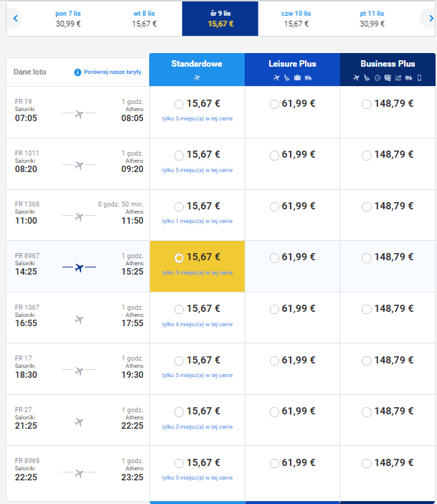Open the pt 11 lis date tab
This screenshot has height=504, width=437.
tap(372, 19)
